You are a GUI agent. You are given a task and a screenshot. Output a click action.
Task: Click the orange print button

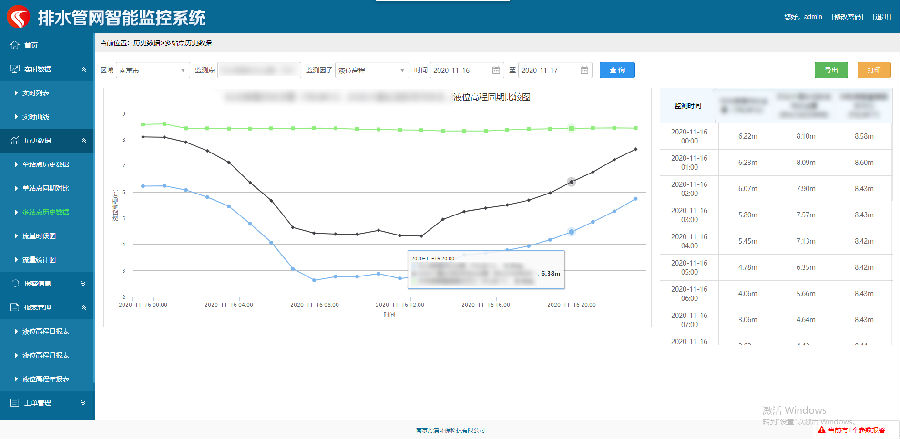click(x=874, y=70)
